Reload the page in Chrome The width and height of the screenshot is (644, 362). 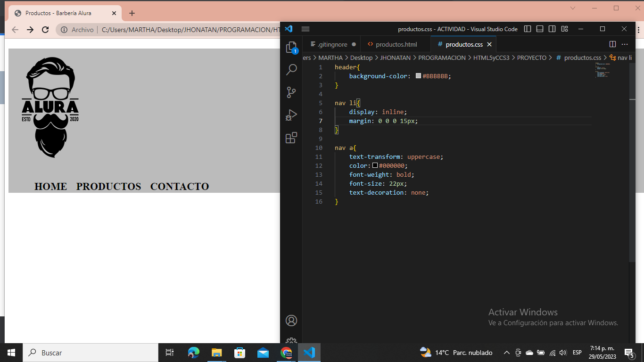(x=45, y=30)
